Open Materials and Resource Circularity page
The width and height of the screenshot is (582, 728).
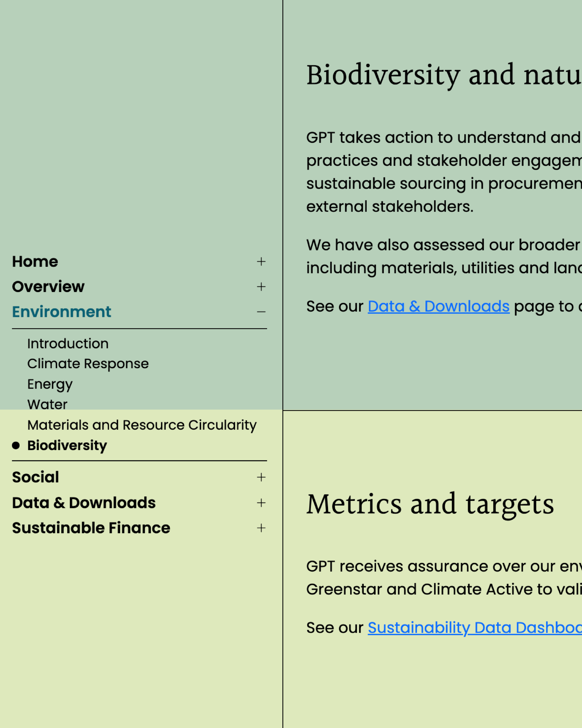(x=142, y=425)
